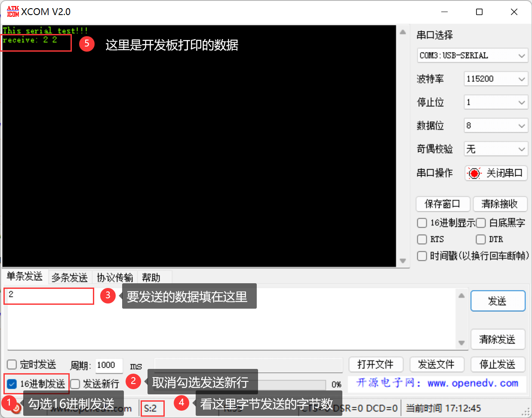Toggle the RTS checkbox
Viewport: 532px width, 418px height.
422,239
